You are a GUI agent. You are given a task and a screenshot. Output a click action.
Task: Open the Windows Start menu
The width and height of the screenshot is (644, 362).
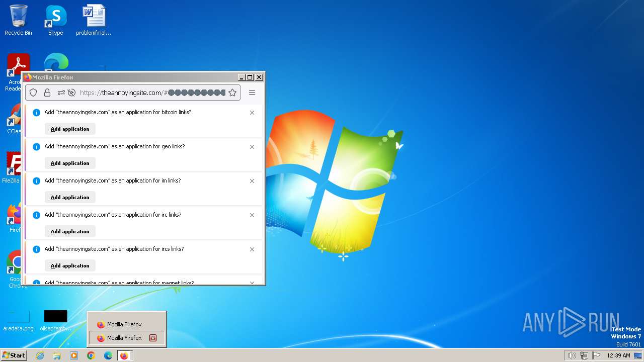point(14,355)
